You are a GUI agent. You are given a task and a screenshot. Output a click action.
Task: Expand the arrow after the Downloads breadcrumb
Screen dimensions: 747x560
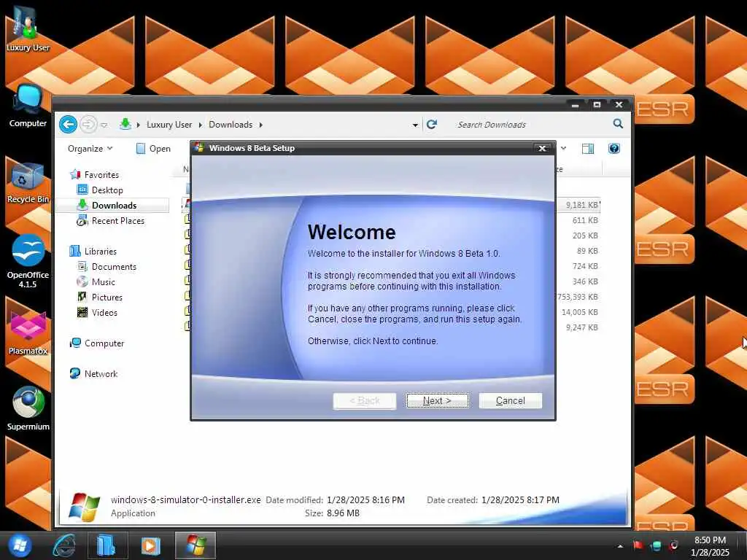tap(260, 125)
